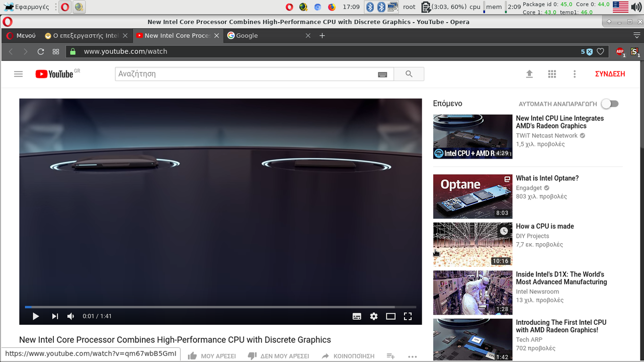Screen dimensions: 644x362
Task: Open New Intel CPU Line Integrates video
Action: tap(559, 122)
